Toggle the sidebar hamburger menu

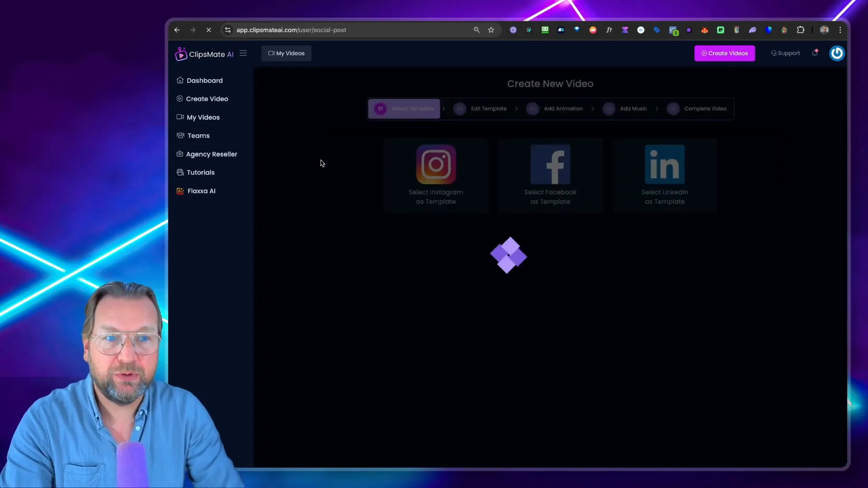tap(243, 53)
